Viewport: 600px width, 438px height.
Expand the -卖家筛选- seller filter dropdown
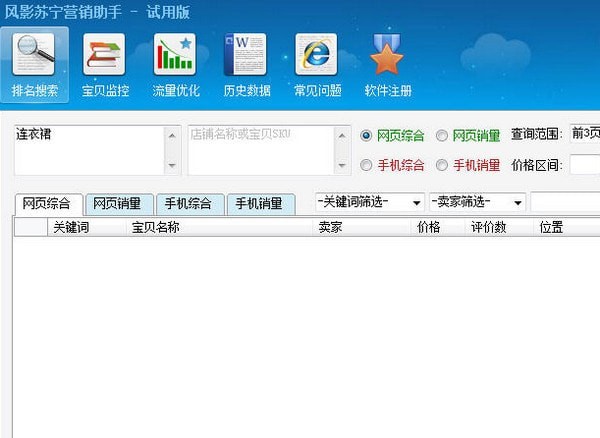pos(476,202)
